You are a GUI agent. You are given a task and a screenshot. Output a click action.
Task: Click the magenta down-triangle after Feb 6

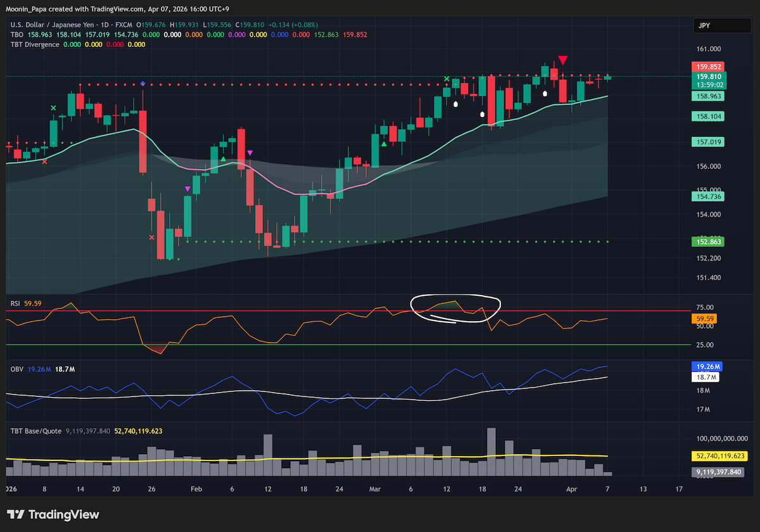pyautogui.click(x=250, y=153)
